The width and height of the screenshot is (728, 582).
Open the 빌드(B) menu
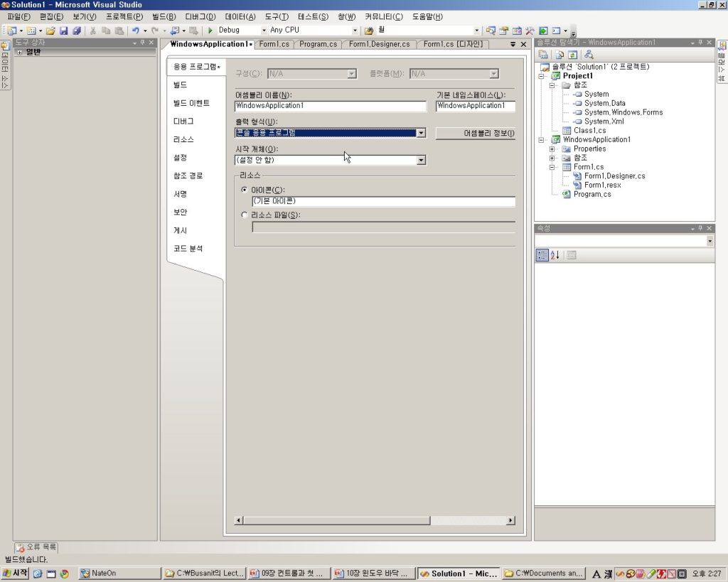click(x=164, y=17)
